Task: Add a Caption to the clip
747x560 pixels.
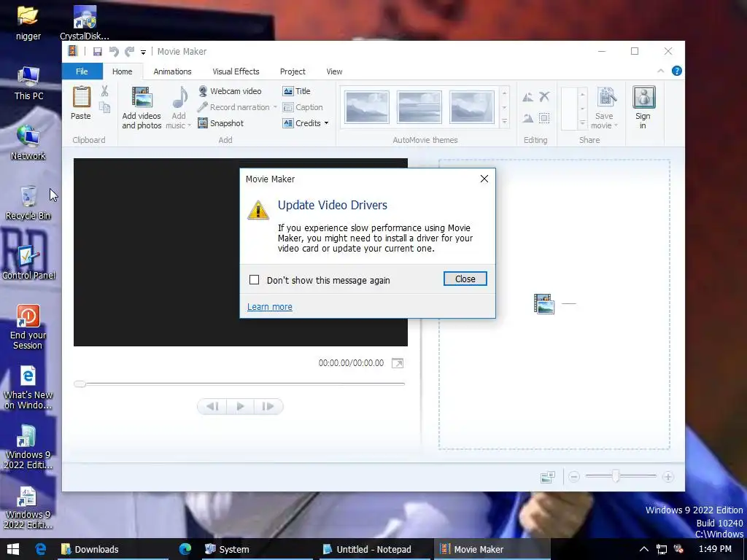Action: pyautogui.click(x=303, y=107)
